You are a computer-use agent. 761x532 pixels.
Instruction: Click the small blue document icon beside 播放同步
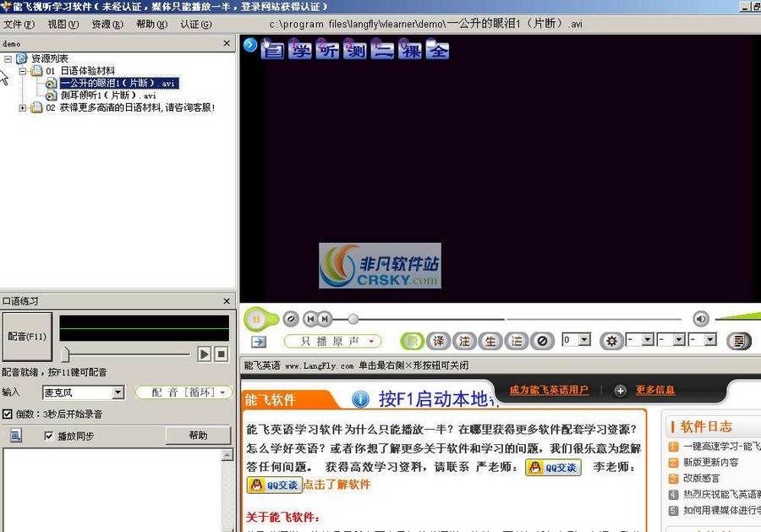tap(15, 436)
